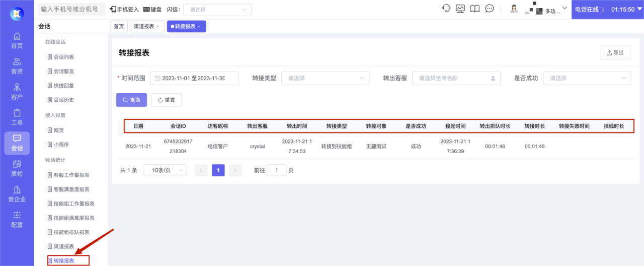
Task: Open the 键盘 dial pad
Action: [x=152, y=10]
